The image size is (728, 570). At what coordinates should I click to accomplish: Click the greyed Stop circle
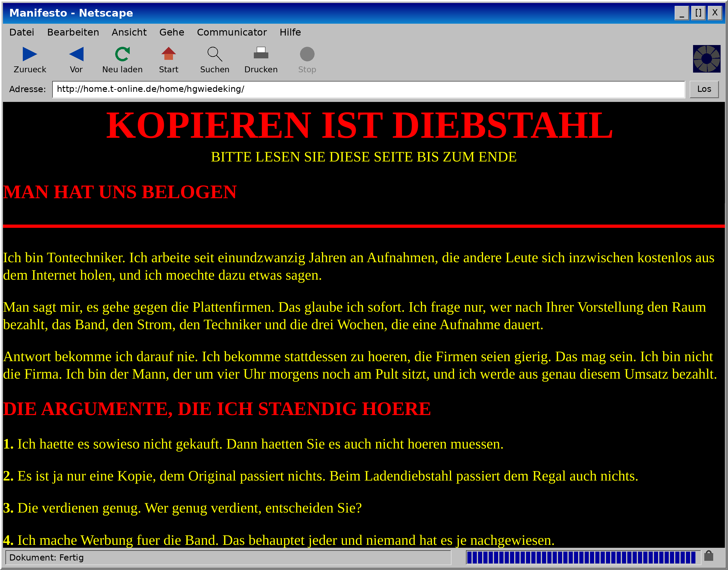click(307, 54)
